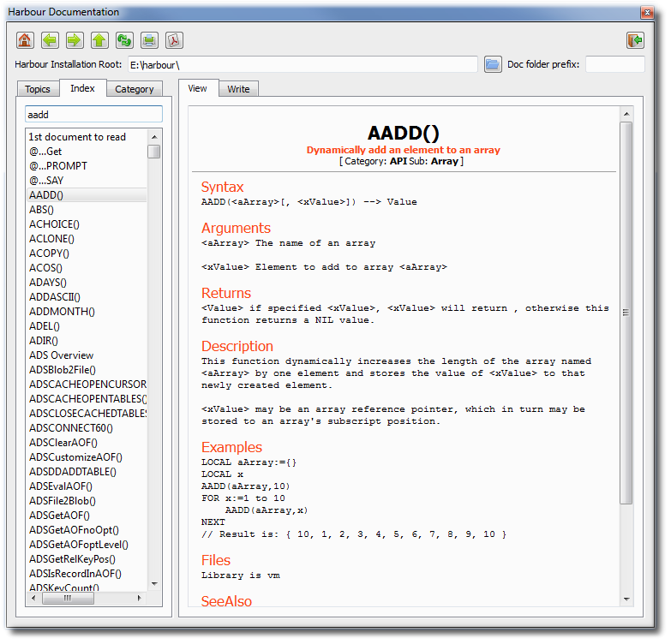Print the current document with the printer icon
This screenshot has width=671, height=644.
149,40
